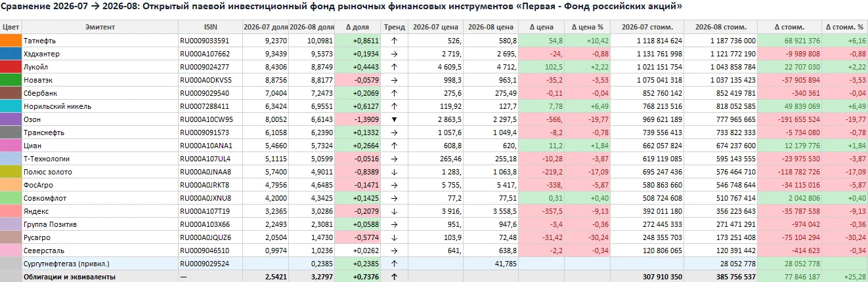
Task: Click the Цвет column header
Action: click(x=11, y=27)
